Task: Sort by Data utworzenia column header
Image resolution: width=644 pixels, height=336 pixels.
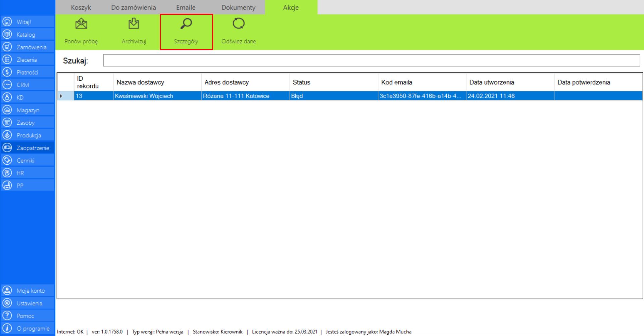Action: (510, 82)
